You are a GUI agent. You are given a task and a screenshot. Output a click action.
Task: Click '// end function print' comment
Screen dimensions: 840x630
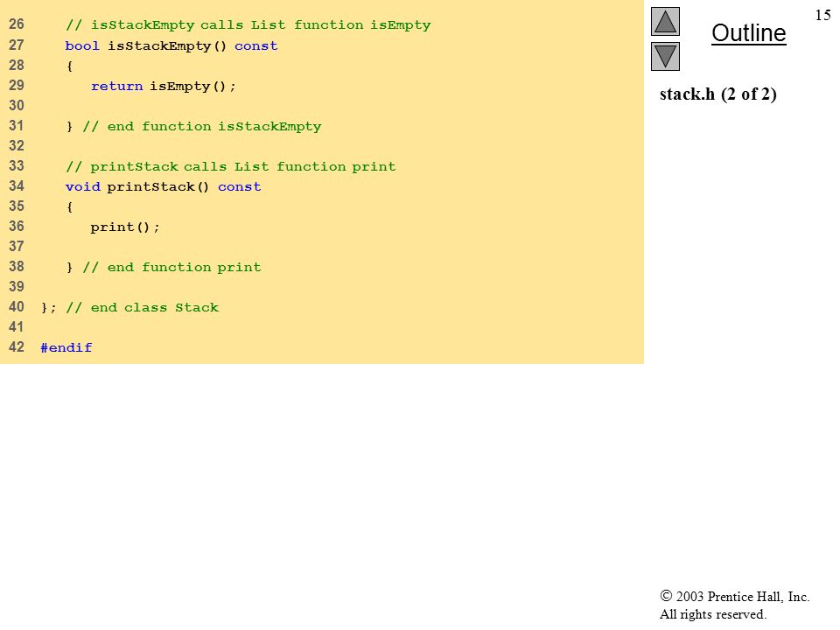click(x=172, y=268)
